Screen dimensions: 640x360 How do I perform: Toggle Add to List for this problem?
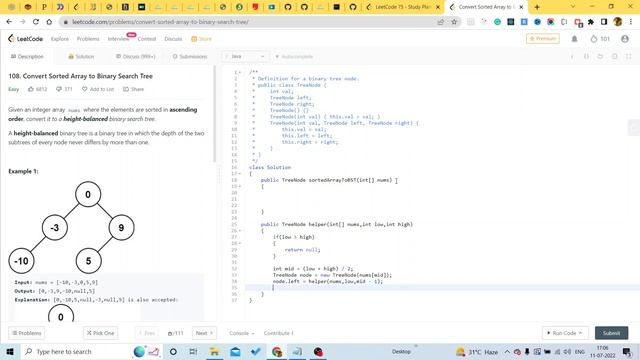tap(98, 89)
